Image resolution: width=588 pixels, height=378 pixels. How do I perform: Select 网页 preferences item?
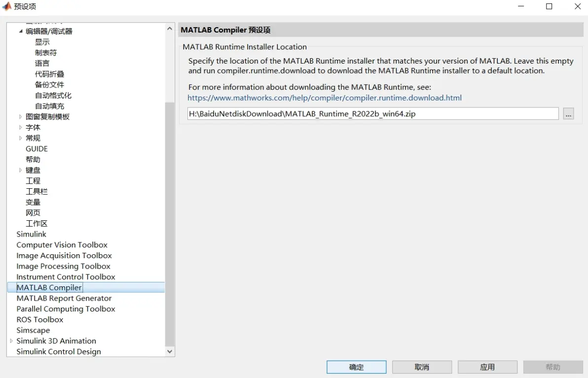33,213
